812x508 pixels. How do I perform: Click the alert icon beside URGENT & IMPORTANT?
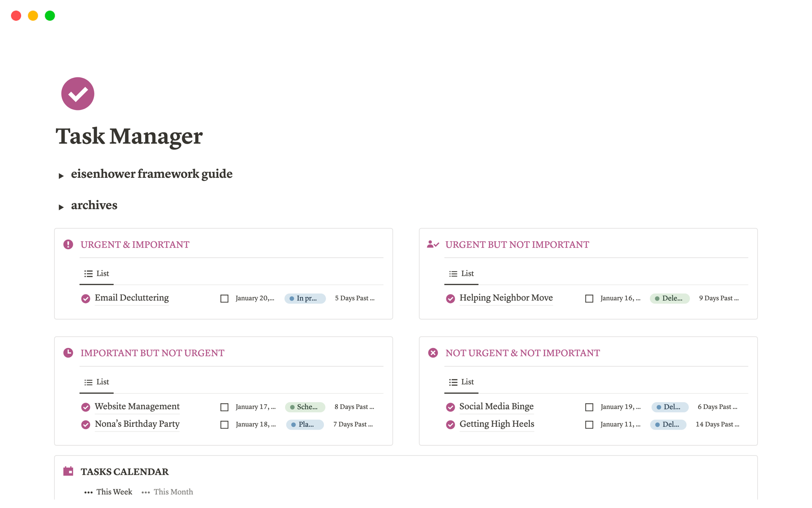(68, 244)
